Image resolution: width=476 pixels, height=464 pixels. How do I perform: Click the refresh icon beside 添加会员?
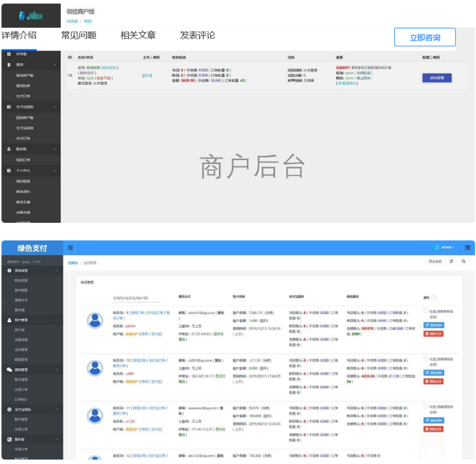[451, 261]
